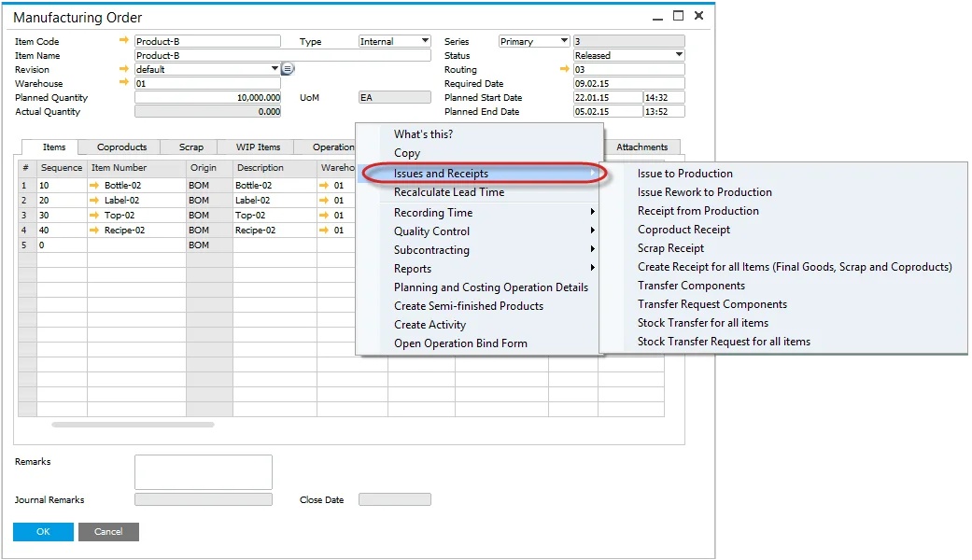Click the link arrow next to Revision
This screenshot has width=972, height=560.
(x=124, y=69)
